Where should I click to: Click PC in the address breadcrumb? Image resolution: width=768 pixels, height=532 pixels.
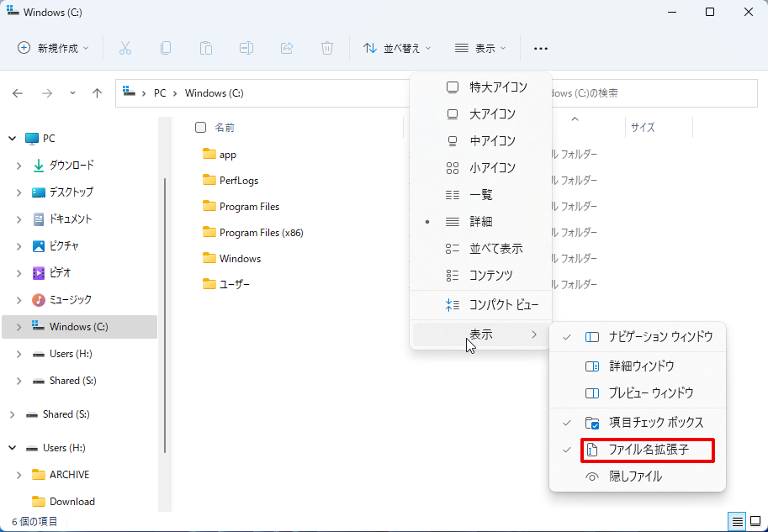tap(160, 93)
